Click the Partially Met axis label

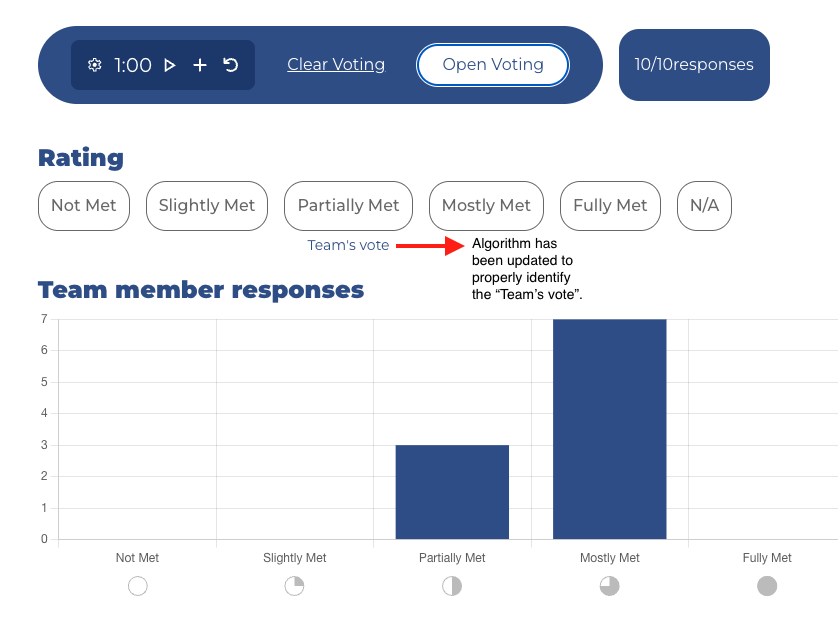(x=452, y=557)
